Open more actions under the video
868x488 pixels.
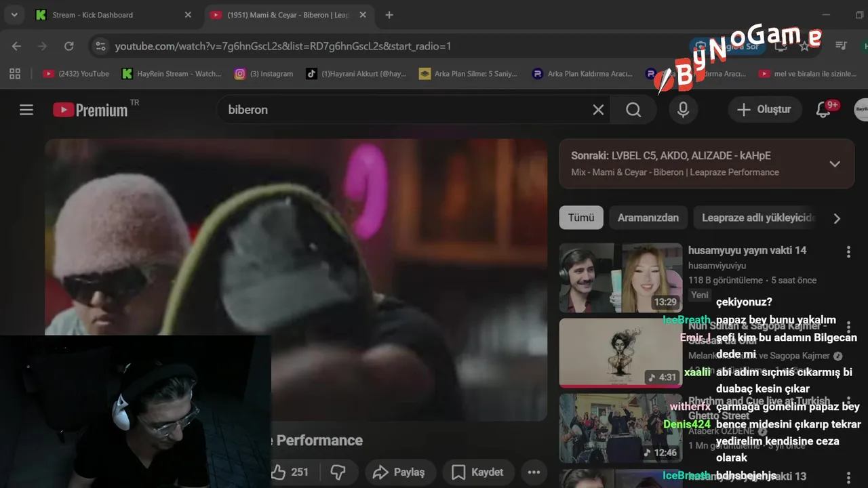tap(534, 472)
